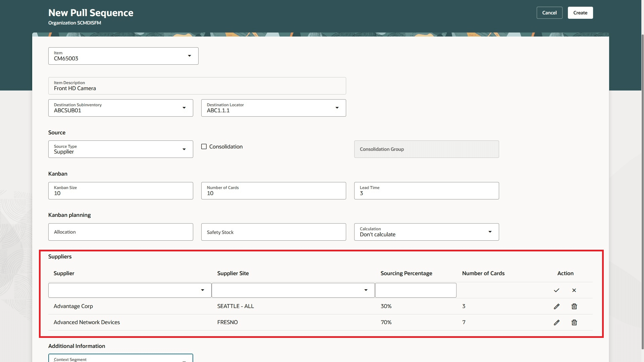Expand the Destination Locator dropdown

[337, 108]
